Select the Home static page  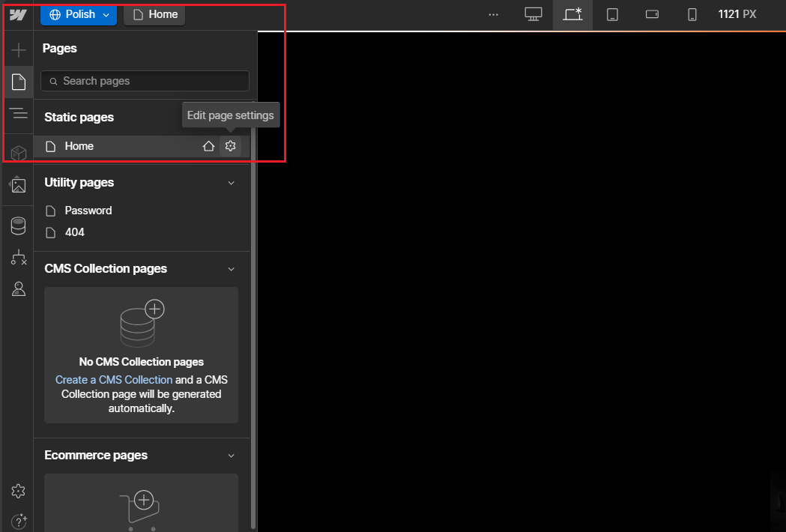tap(142, 146)
